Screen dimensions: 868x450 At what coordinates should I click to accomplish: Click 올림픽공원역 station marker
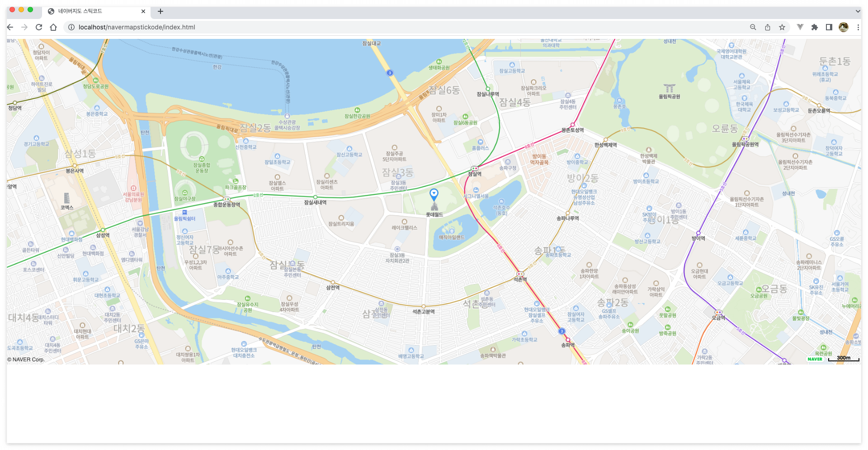745,139
